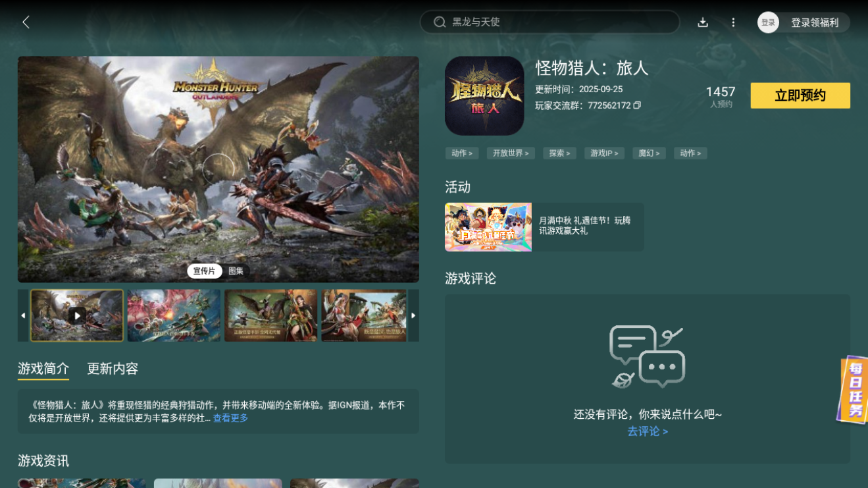The height and width of the screenshot is (488, 868).
Task: Click the 游戏评论 heading
Action: pyautogui.click(x=471, y=279)
